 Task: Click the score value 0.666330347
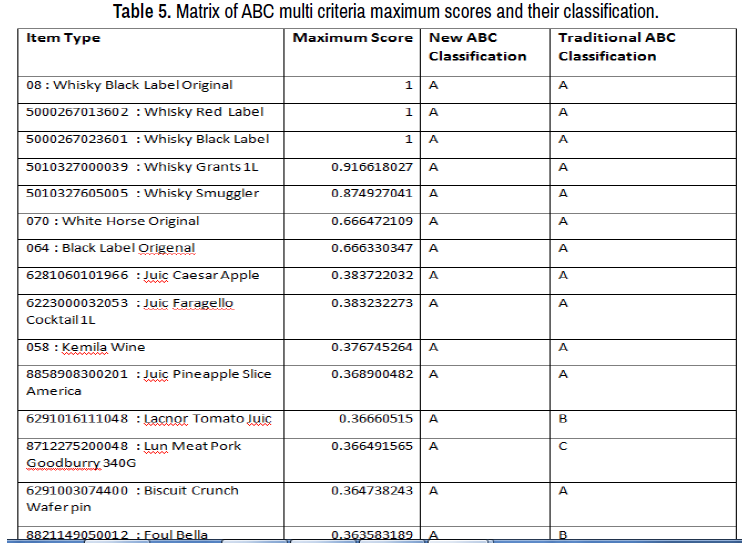click(371, 248)
